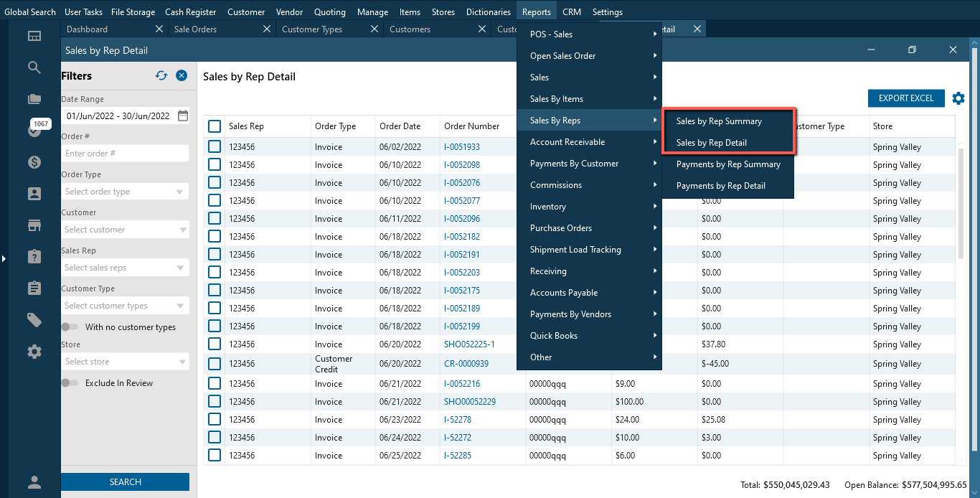980x498 pixels.
Task: Click the 'Enter order #' input field
Action: coord(125,154)
